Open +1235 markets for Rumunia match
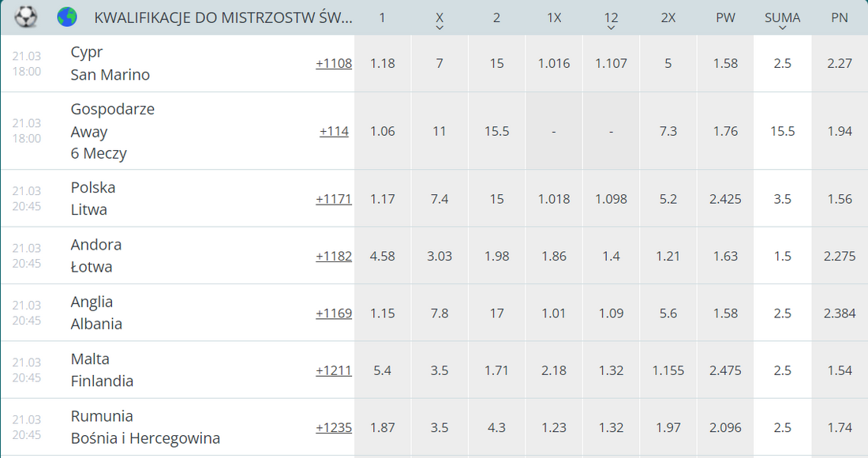This screenshot has height=458, width=868. coord(334,427)
